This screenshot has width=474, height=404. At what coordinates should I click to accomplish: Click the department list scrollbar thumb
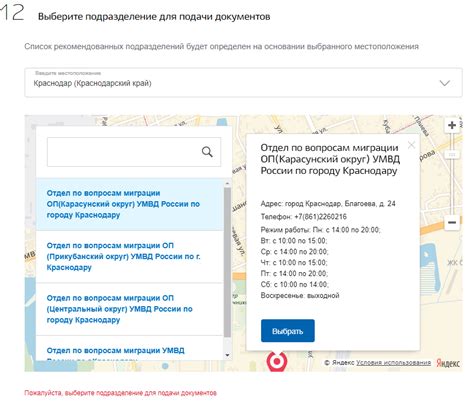pos(227,262)
